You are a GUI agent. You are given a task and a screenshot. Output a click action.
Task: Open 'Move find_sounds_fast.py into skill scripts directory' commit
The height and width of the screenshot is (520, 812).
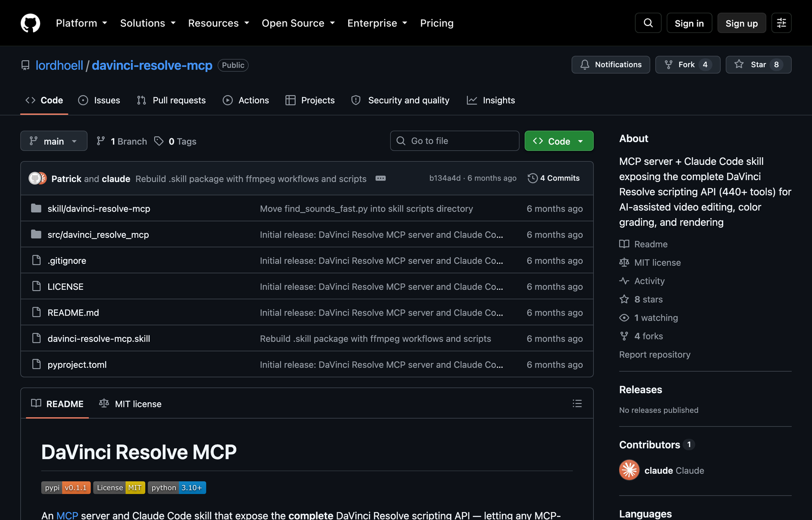(366, 209)
